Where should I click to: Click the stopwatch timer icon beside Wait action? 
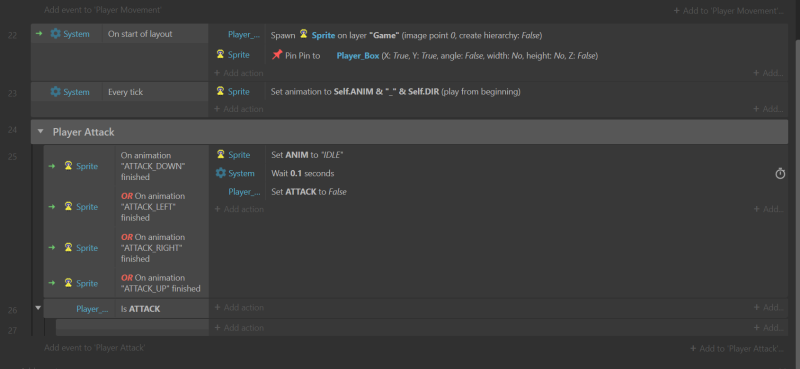(780, 174)
